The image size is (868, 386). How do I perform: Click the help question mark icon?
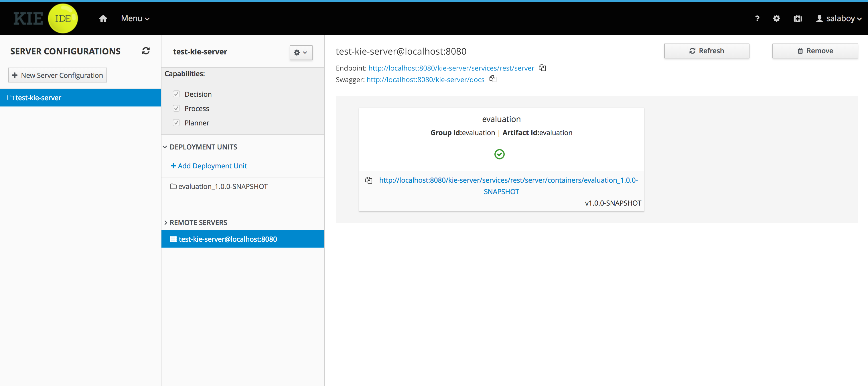757,19
